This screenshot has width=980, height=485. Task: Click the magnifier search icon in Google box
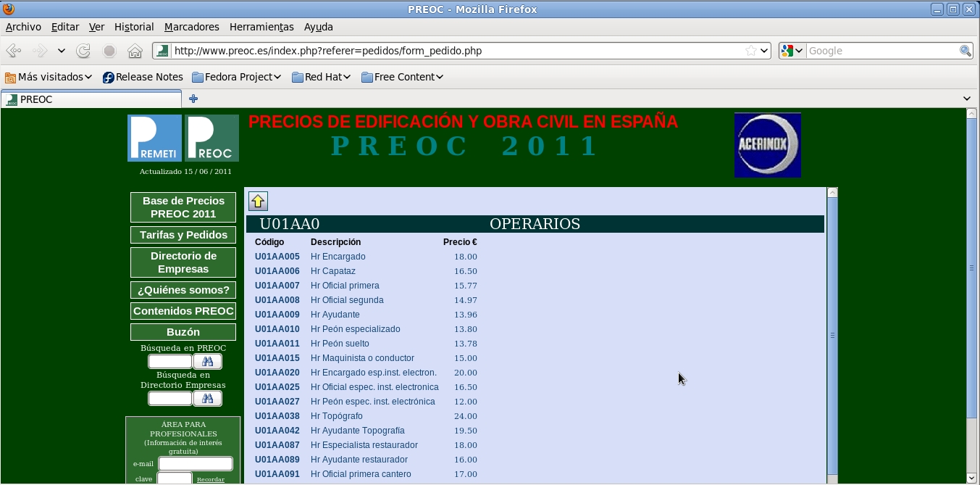click(x=965, y=51)
